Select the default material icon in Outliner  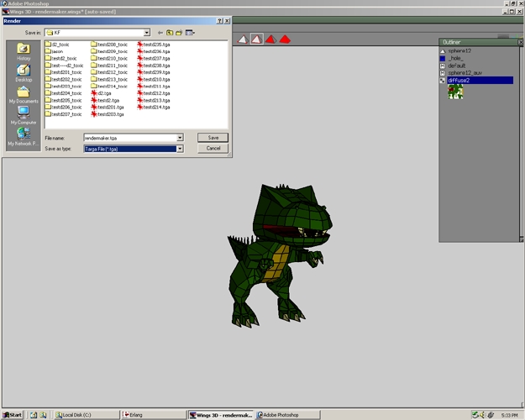click(443, 66)
